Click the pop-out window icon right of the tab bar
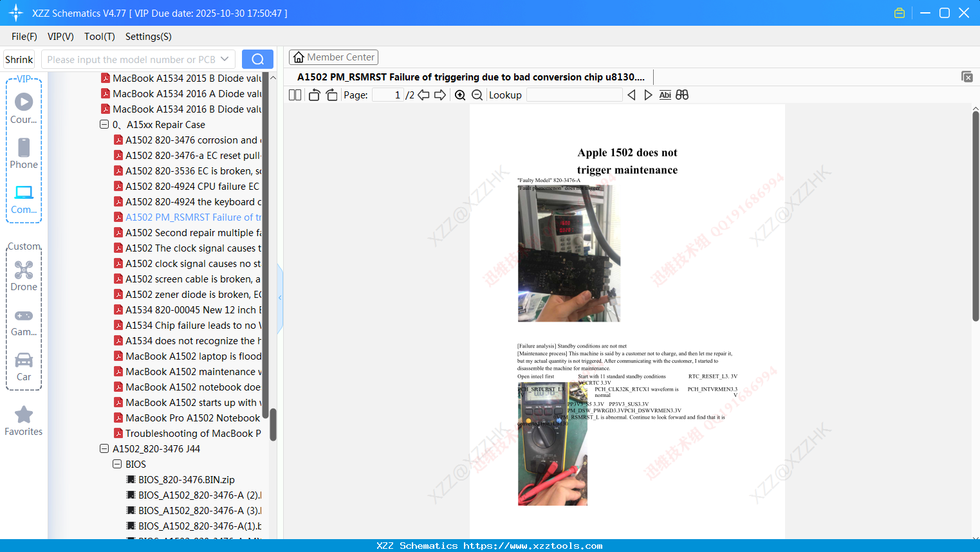980x552 pixels. tap(967, 77)
